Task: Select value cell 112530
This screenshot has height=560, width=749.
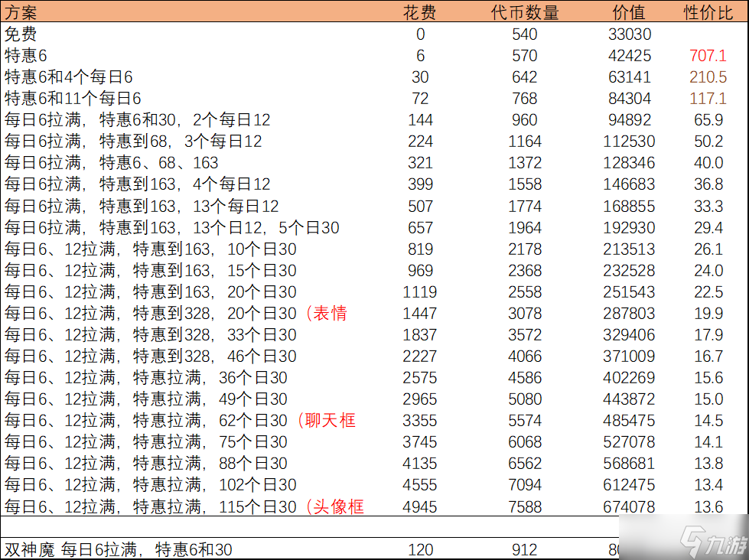Action: click(629, 141)
